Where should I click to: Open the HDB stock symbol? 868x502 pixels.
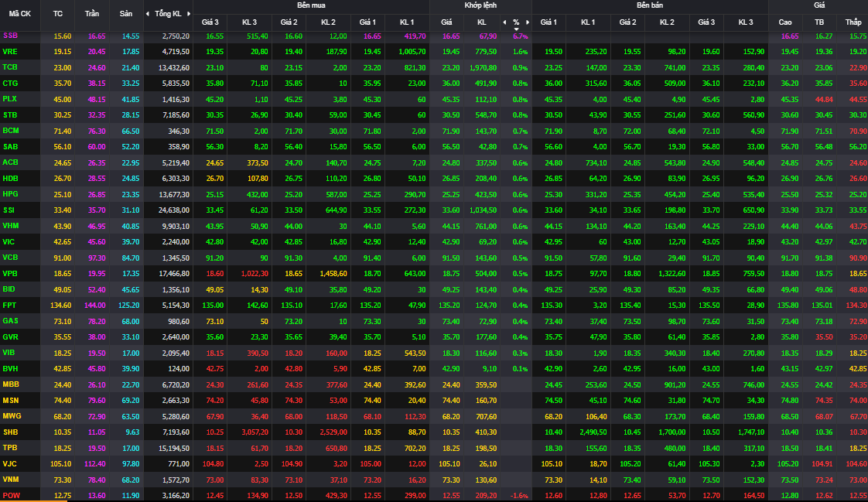tap(10, 178)
